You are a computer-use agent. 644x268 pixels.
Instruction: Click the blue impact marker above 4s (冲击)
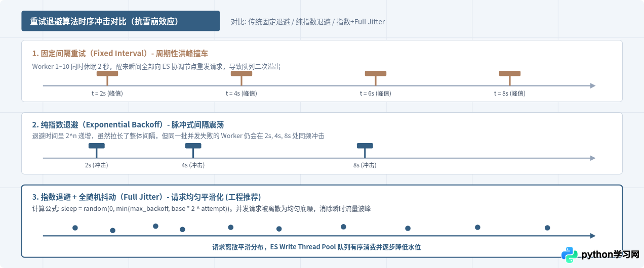tap(193, 146)
